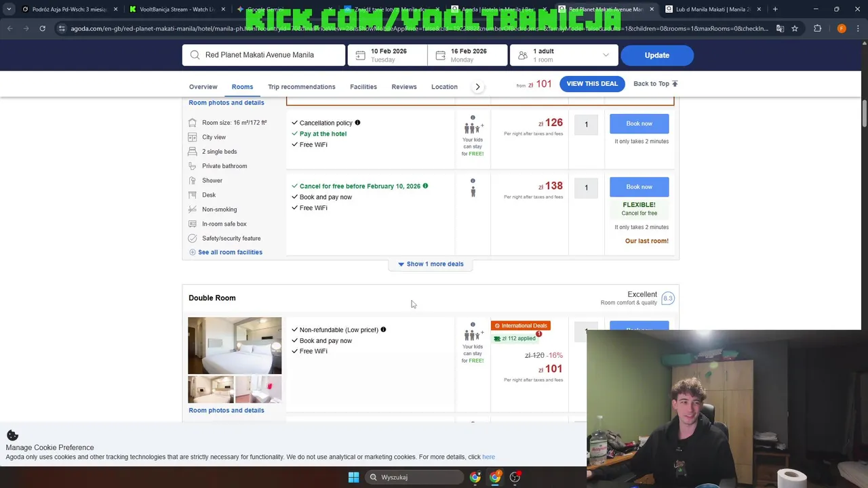This screenshot has height=488, width=868.
Task: Open Room photos and details under Double Room photos
Action: [x=226, y=410]
